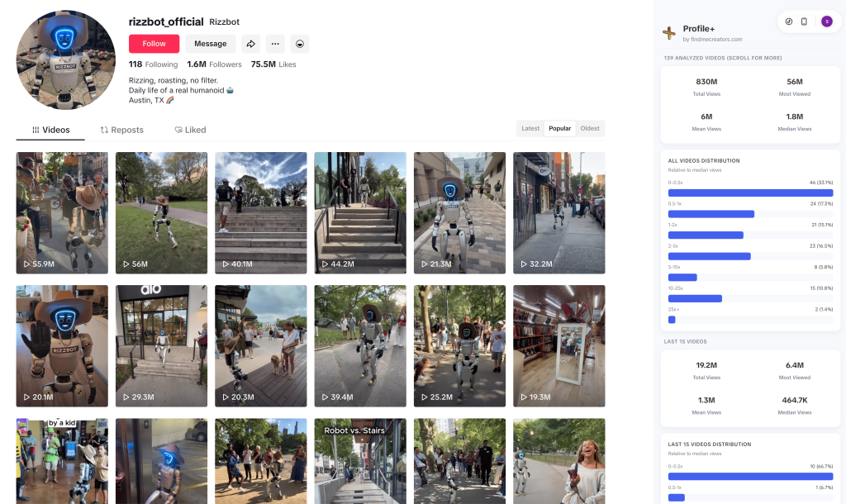Select the Videos tab
846x504 pixels.
(50, 130)
